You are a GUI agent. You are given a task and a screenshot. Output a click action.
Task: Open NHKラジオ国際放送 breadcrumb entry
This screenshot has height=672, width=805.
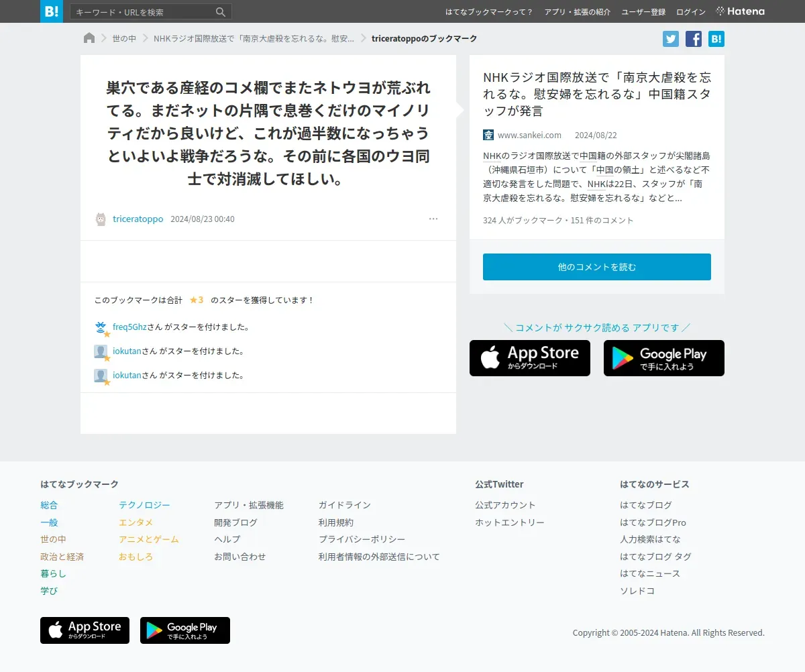pos(254,39)
